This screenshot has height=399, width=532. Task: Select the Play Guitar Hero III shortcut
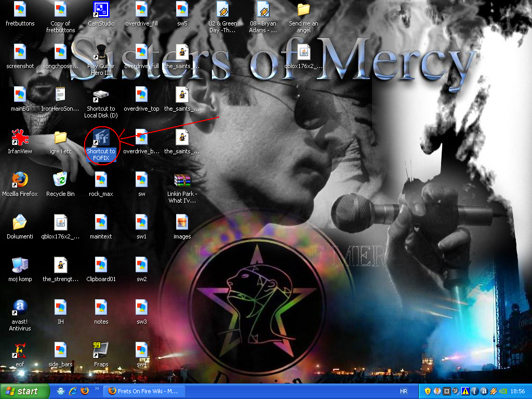coord(101,60)
